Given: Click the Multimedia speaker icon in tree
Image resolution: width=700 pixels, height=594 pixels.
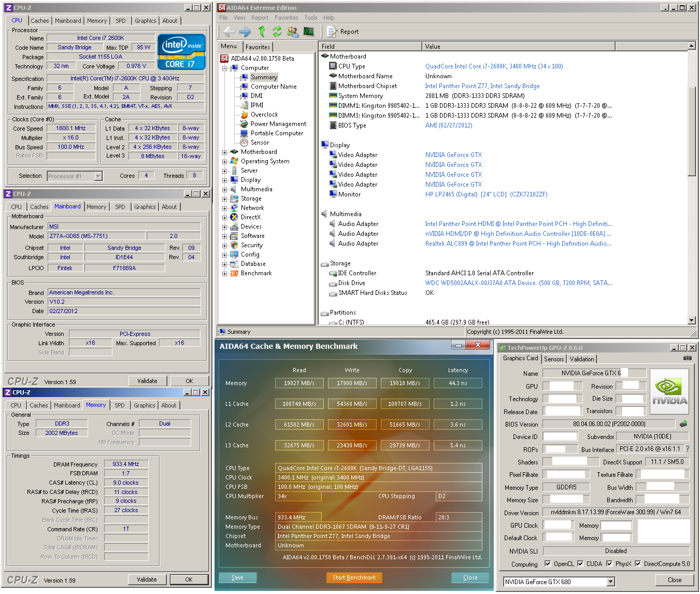Looking at the screenshot, I should [234, 189].
